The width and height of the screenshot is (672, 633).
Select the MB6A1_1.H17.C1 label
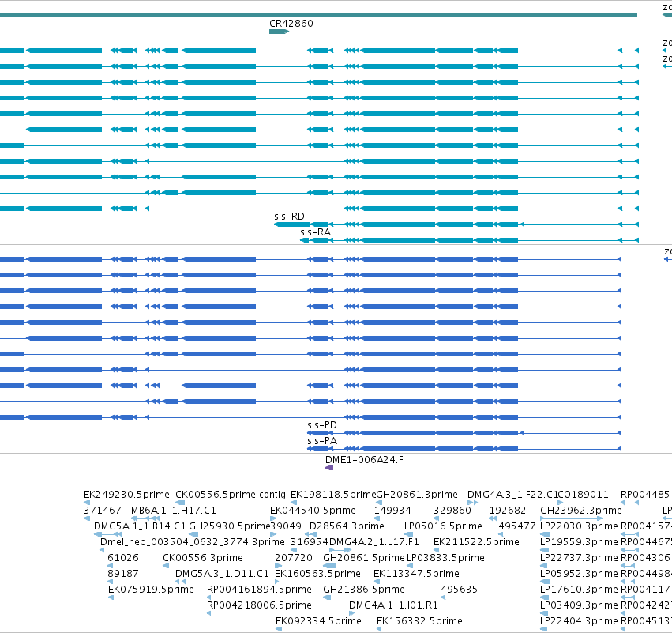click(173, 511)
